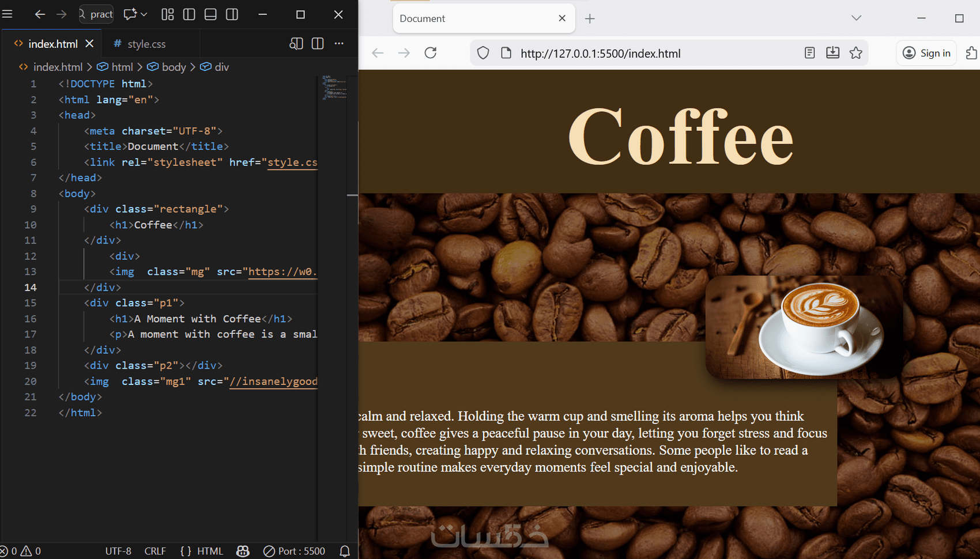
Task: Open the preview-to-side editor action icon
Action: coord(296,44)
